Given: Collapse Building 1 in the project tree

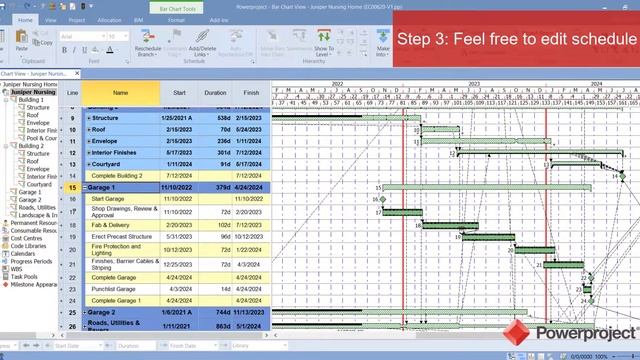Looking at the screenshot, I should coord(6,100).
